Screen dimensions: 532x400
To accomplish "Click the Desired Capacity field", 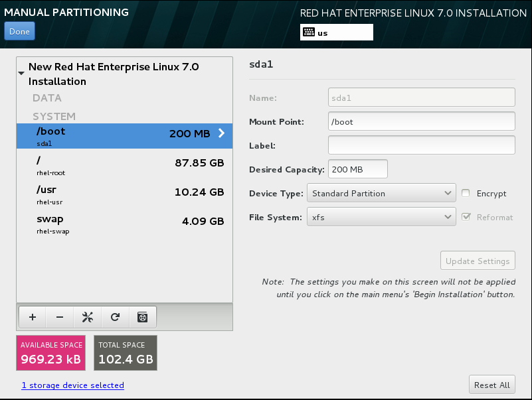I will click(357, 168).
